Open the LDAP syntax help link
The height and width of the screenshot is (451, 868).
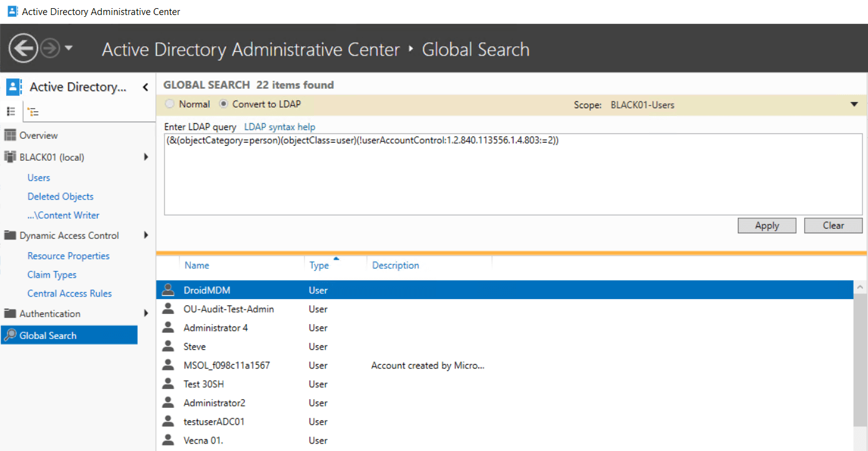279,126
